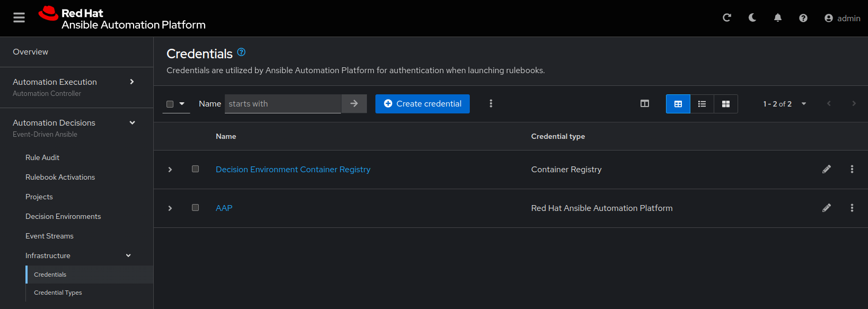
Task: Switch to table view
Action: 678,104
